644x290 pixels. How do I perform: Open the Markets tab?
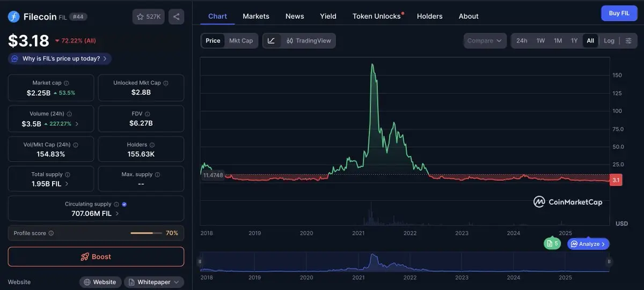tap(256, 16)
